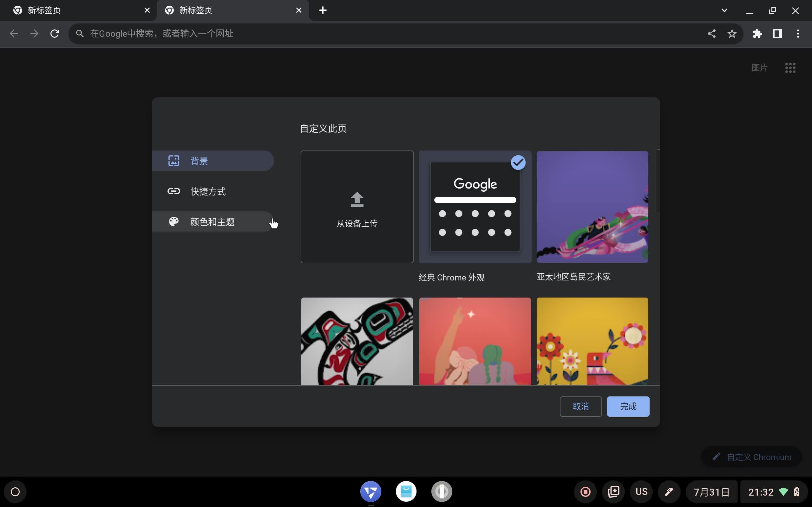Open the share icon in the address bar
The height and width of the screenshot is (507, 812).
point(712,34)
